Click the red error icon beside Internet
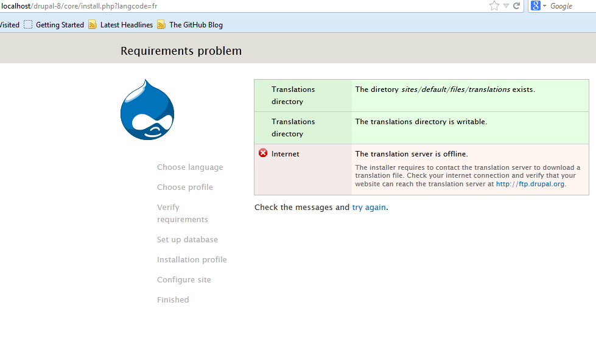Viewport: 596px width, 364px height. [x=263, y=153]
